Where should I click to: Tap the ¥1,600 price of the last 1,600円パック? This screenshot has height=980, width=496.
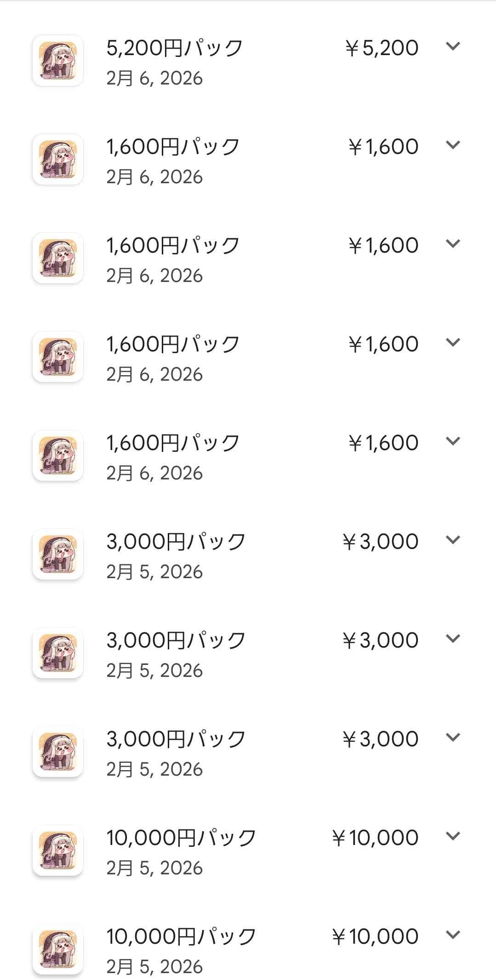point(383,443)
